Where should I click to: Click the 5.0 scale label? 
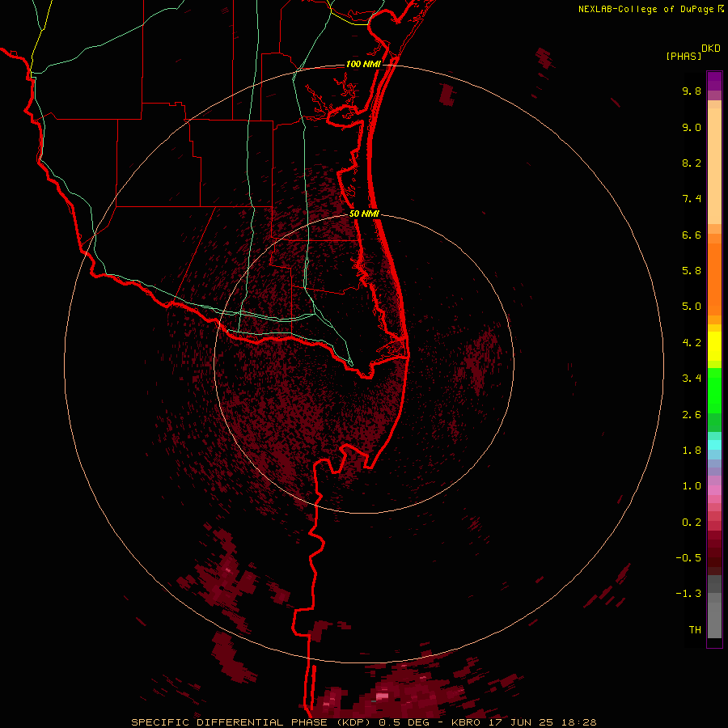pyautogui.click(x=692, y=307)
